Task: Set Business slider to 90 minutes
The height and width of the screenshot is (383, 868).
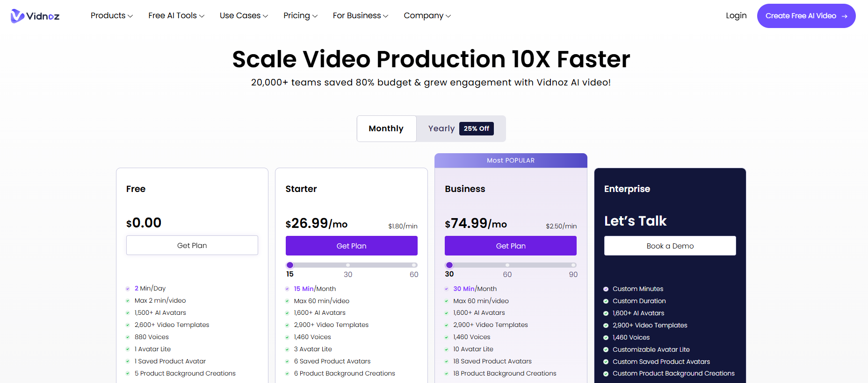Action: pos(573,265)
